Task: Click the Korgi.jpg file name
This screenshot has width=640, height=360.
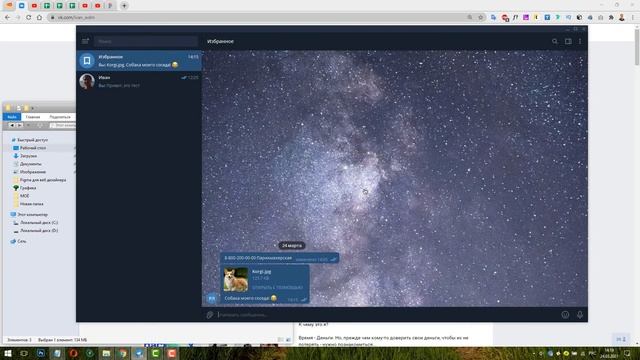Action: [x=262, y=271]
